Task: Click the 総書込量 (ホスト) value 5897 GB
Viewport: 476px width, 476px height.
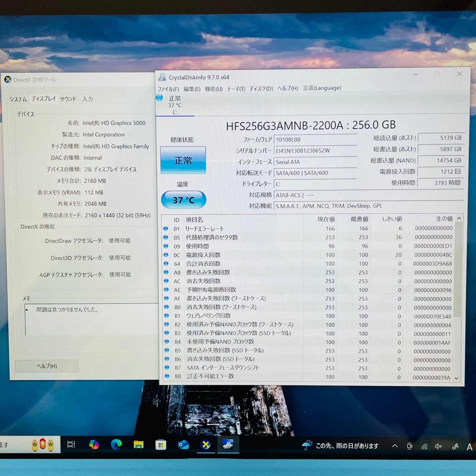Action: pos(441,149)
